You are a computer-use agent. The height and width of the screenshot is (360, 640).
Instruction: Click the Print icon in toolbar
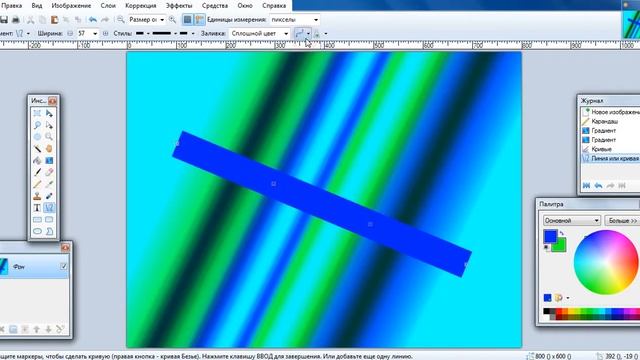pyautogui.click(x=16, y=20)
